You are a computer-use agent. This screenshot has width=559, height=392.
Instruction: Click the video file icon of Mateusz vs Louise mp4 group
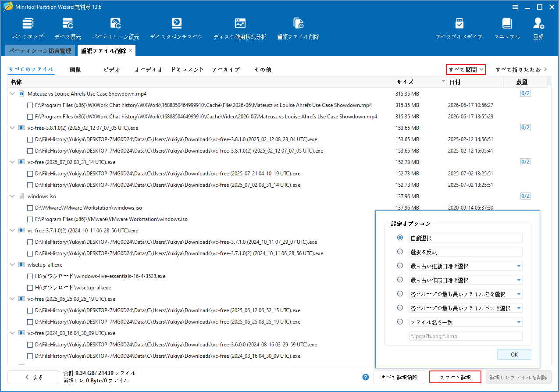(21, 94)
